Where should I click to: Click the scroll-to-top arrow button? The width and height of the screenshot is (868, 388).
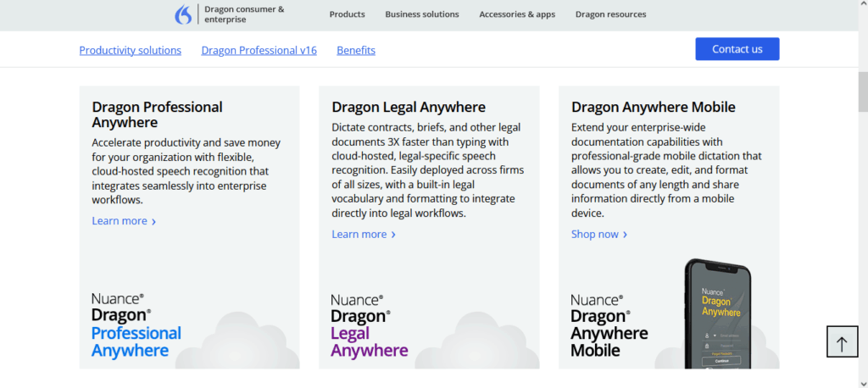[842, 341]
